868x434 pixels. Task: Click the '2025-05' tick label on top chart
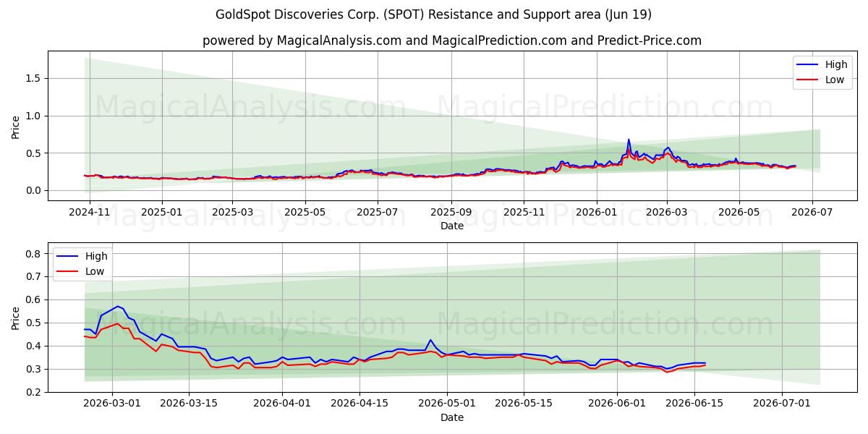point(305,213)
